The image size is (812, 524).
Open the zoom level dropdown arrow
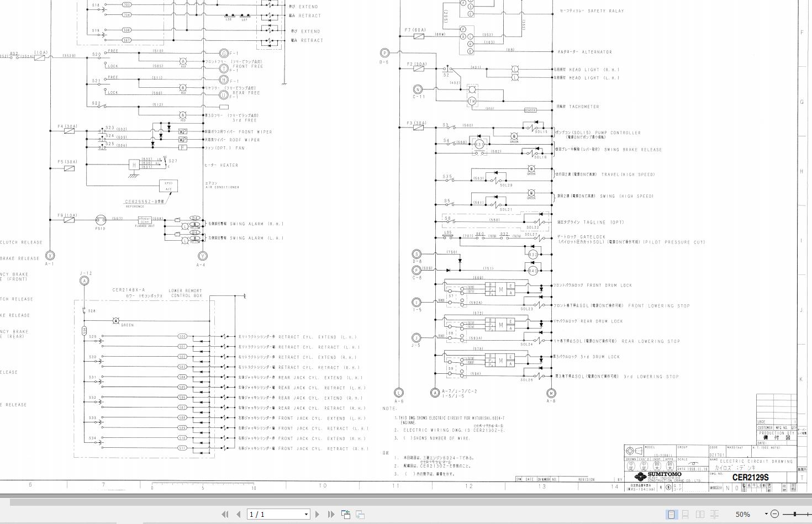[766, 514]
